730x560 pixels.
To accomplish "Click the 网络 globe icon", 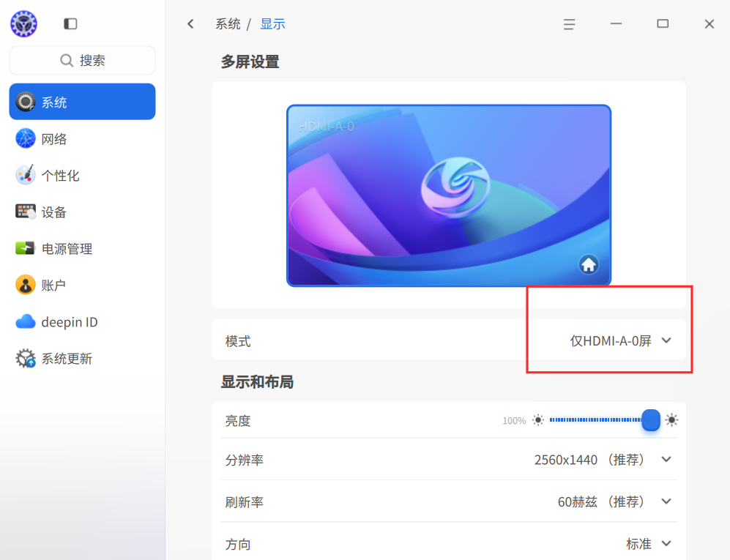I will pos(26,138).
